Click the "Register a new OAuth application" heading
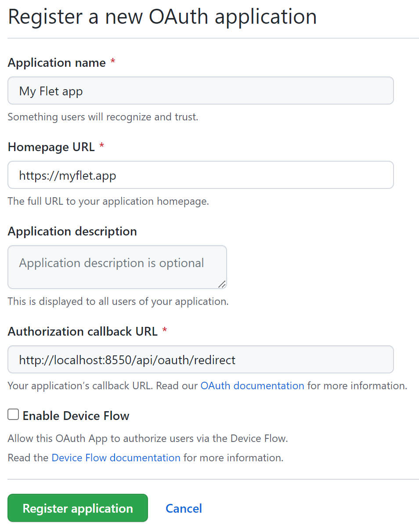This screenshot has height=532, width=419. point(162,17)
